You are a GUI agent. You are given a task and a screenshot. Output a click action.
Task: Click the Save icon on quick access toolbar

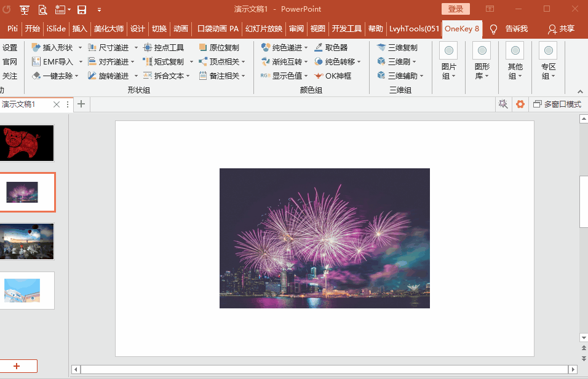coord(82,9)
